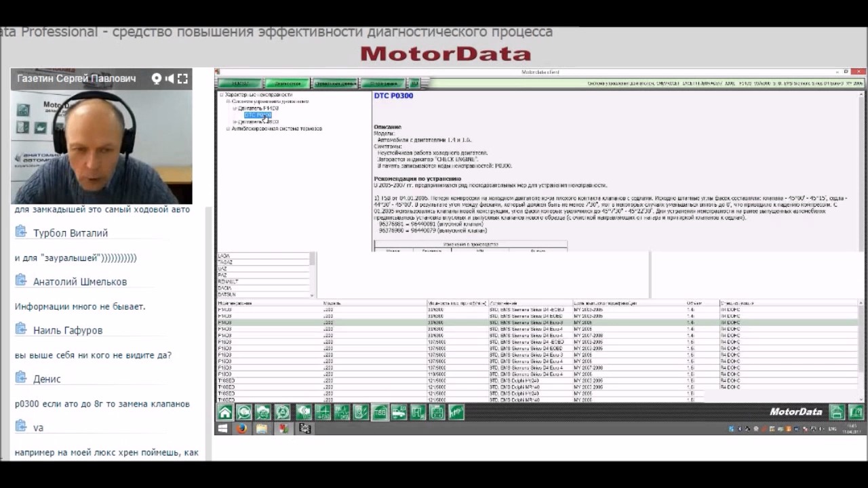This screenshot has height=488, width=868.
Task: Expand the webcam video to fullscreen
Action: pos(182,79)
